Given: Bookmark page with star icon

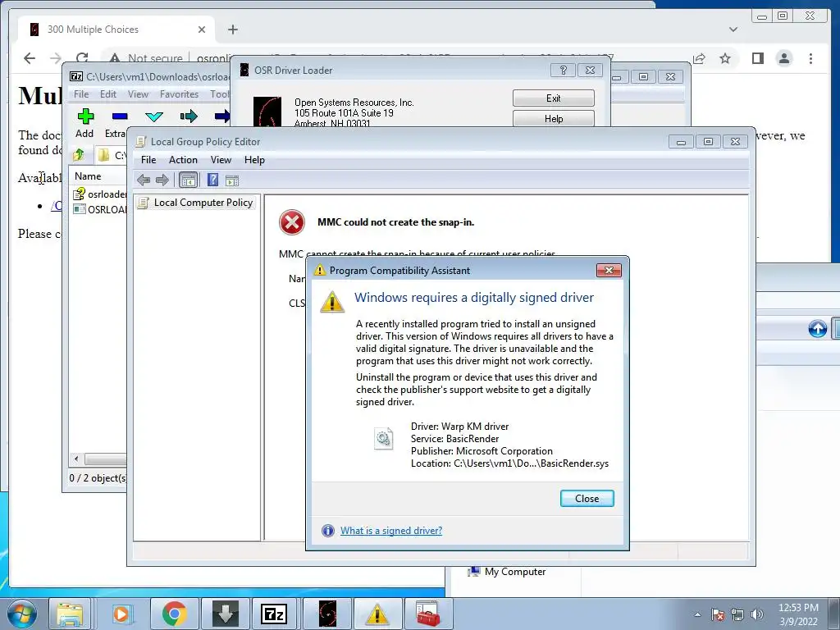Looking at the screenshot, I should click(725, 58).
